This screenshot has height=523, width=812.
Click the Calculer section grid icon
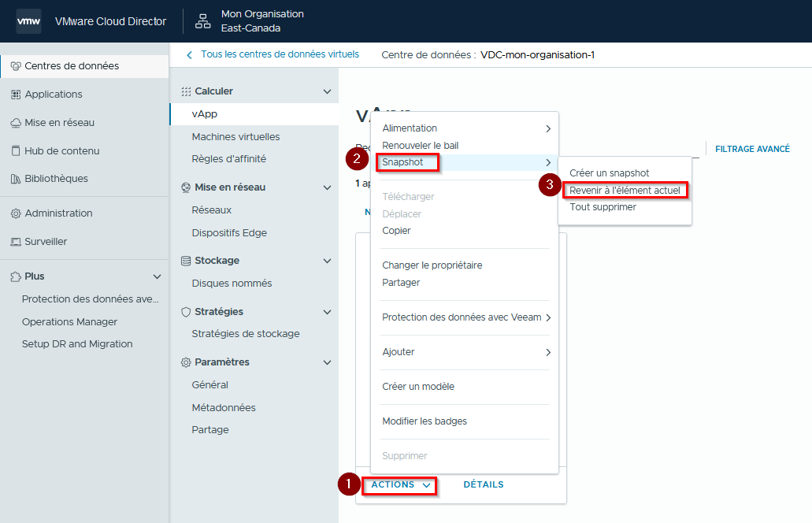tap(186, 91)
